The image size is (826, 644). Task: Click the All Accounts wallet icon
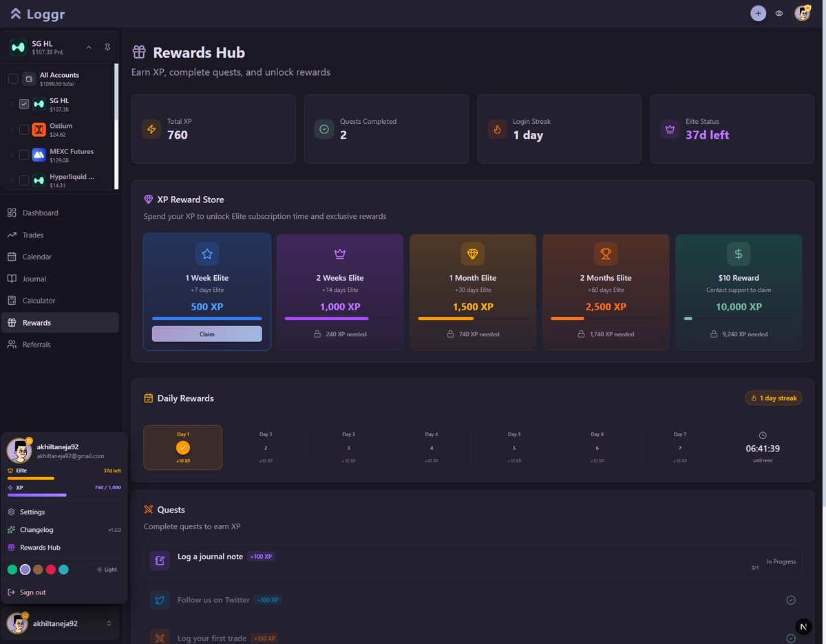(29, 79)
